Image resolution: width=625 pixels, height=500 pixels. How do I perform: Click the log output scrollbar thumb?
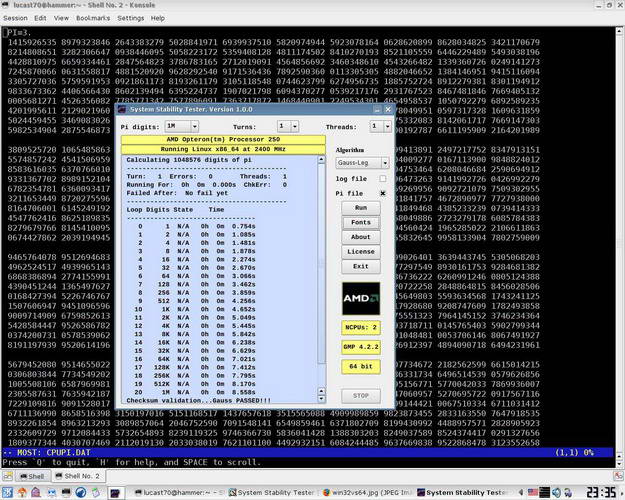point(321,263)
